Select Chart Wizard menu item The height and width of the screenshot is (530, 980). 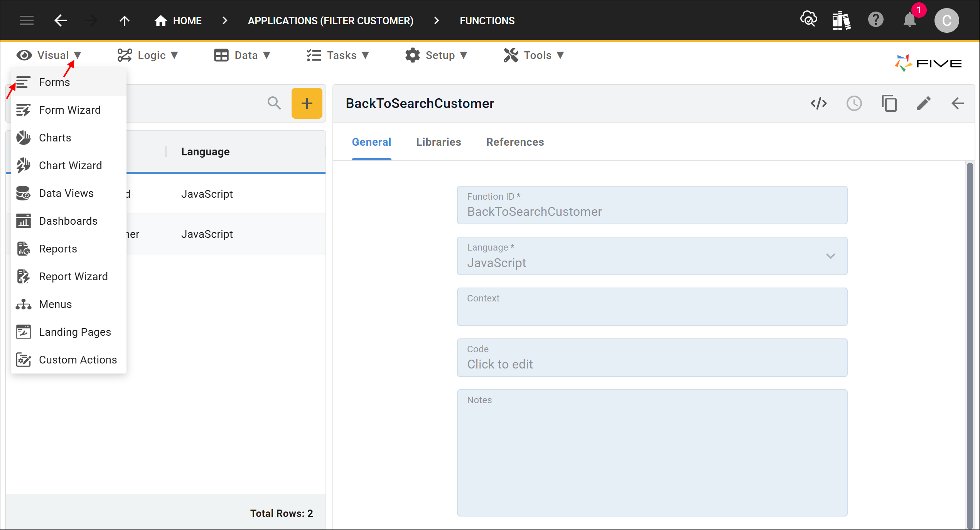(x=69, y=165)
